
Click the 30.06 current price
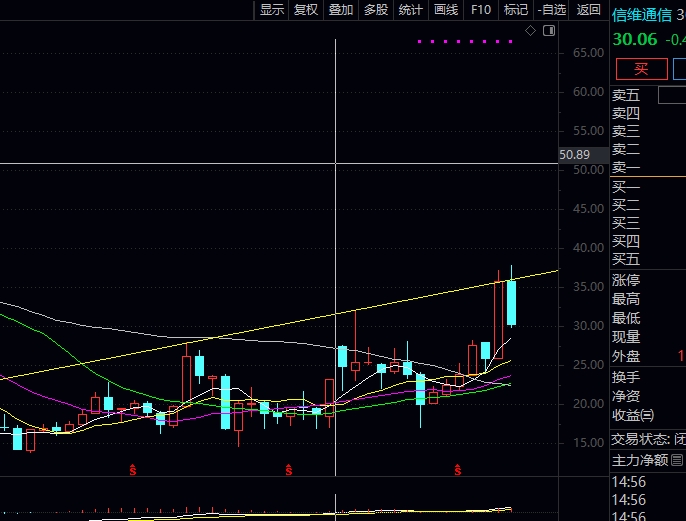(x=635, y=39)
